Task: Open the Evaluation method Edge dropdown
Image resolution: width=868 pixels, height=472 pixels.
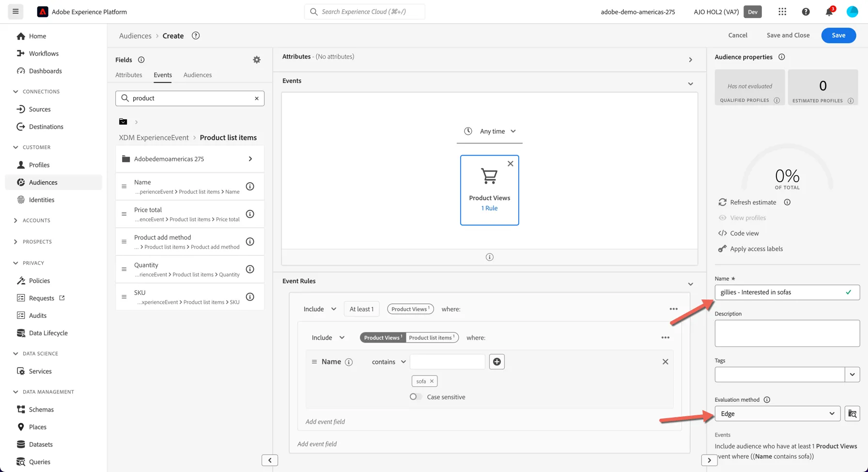Action: point(777,414)
